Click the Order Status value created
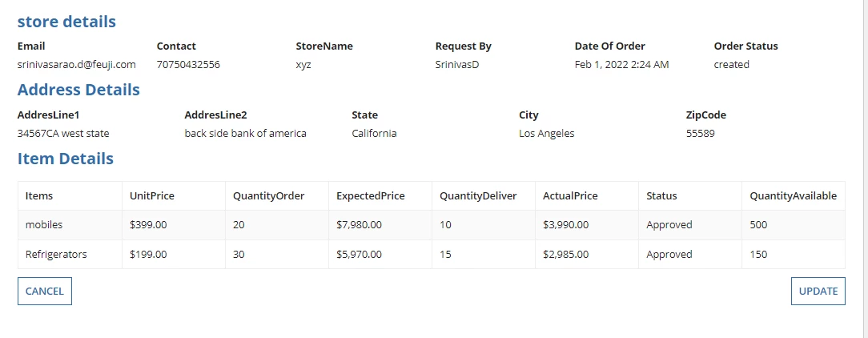 coord(731,64)
